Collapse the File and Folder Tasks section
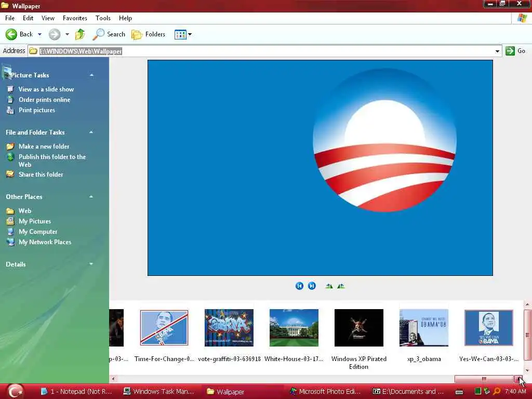 (91, 132)
